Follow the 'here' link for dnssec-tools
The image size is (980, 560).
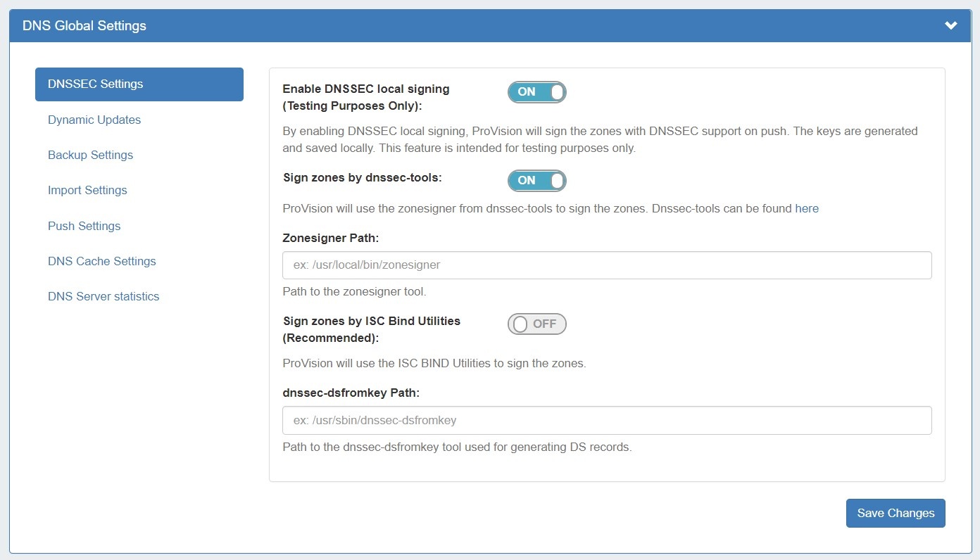(x=806, y=208)
